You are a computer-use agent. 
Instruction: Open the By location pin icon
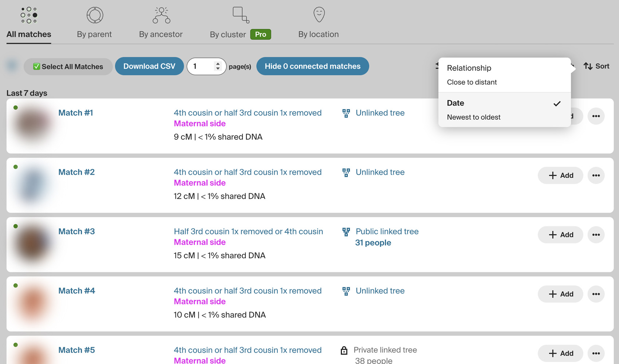tap(319, 15)
